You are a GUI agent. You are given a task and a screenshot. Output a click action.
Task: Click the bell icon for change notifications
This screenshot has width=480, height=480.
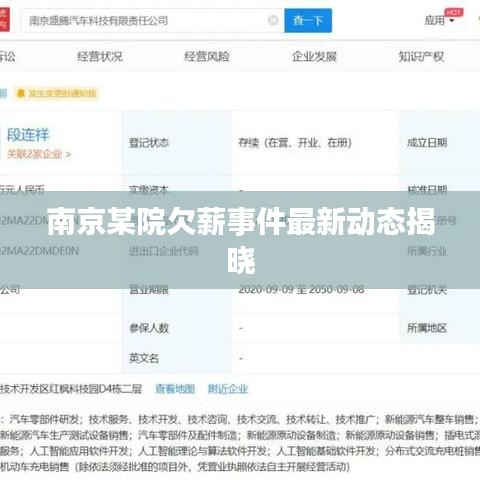[21, 93]
